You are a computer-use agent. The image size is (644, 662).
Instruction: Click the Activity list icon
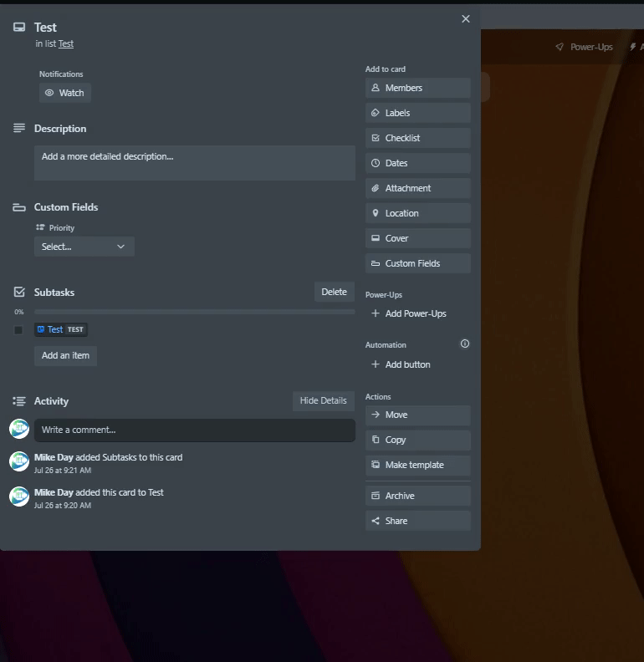click(19, 401)
